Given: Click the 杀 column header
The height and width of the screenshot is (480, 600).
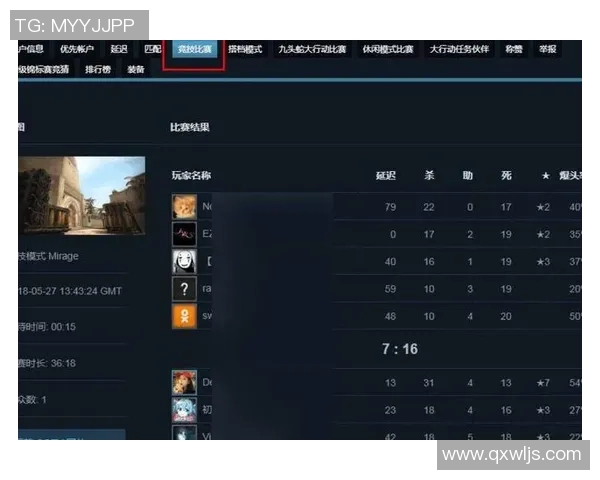Looking at the screenshot, I should point(429,175).
